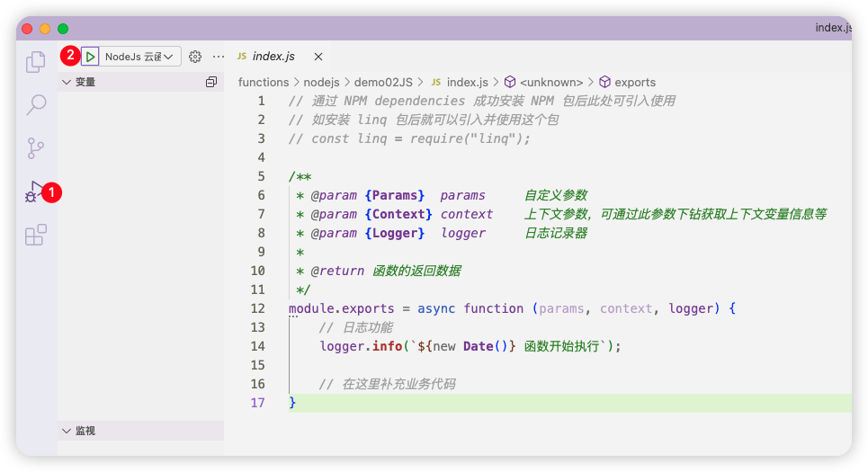Screen dimensions: 868x472
Task: Click line number 14 in the gutter
Action: click(x=258, y=346)
